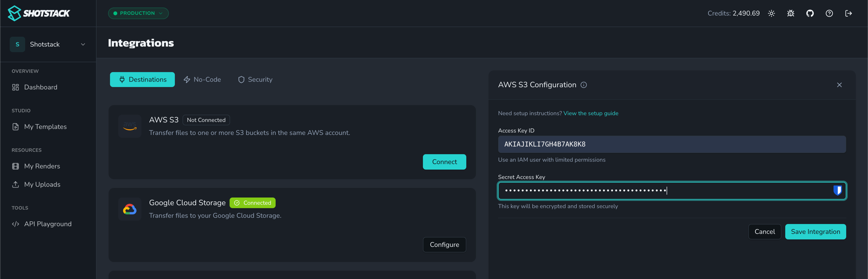Click the logout icon

(x=848, y=13)
